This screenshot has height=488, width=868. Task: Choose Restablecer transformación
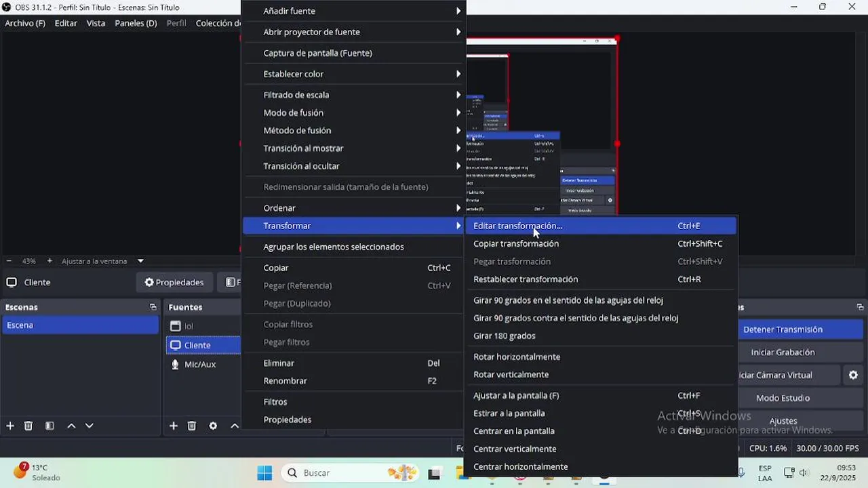pyautogui.click(x=601, y=279)
